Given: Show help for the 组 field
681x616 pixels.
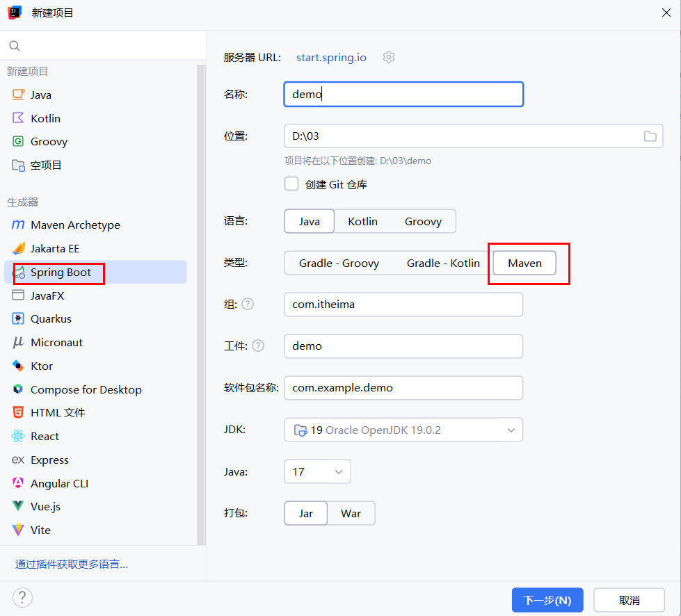Looking at the screenshot, I should pyautogui.click(x=248, y=304).
